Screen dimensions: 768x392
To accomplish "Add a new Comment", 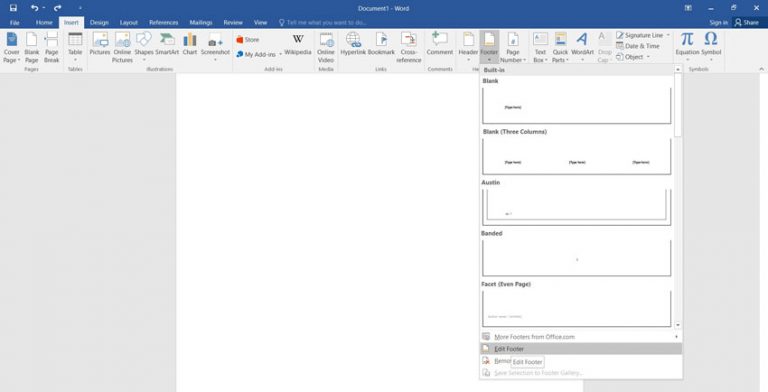I will [439, 44].
